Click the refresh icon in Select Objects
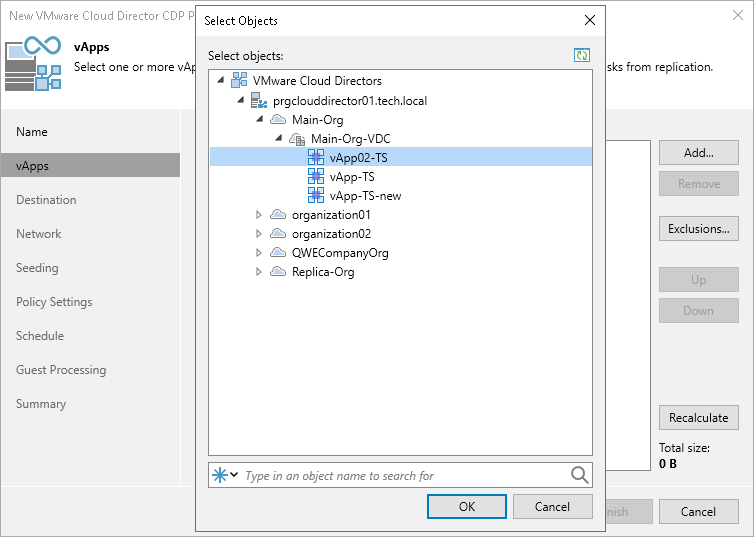This screenshot has width=754, height=537. [581, 55]
